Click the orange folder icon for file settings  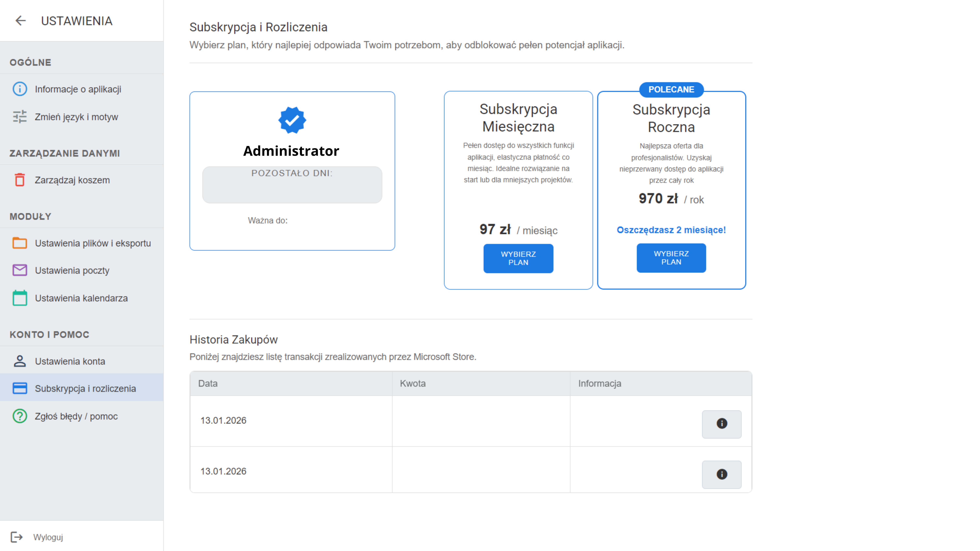pos(20,243)
